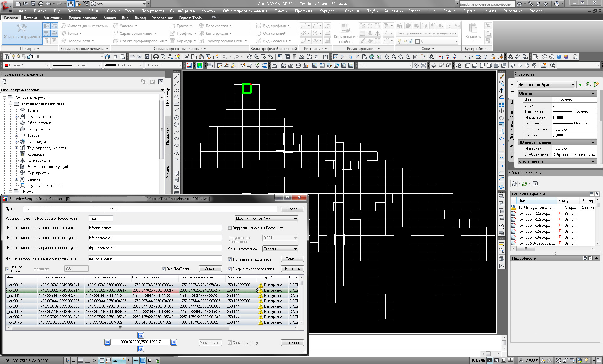
Task: Uncheck Показывать подсказки checkbox
Action: (x=230, y=259)
